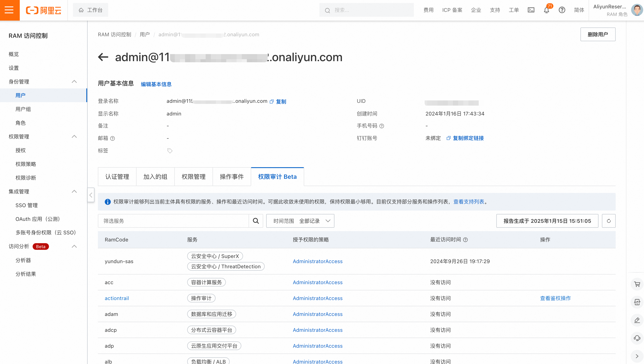Open ICP 备案 in top navigation
This screenshot has width=644, height=364.
click(x=452, y=10)
